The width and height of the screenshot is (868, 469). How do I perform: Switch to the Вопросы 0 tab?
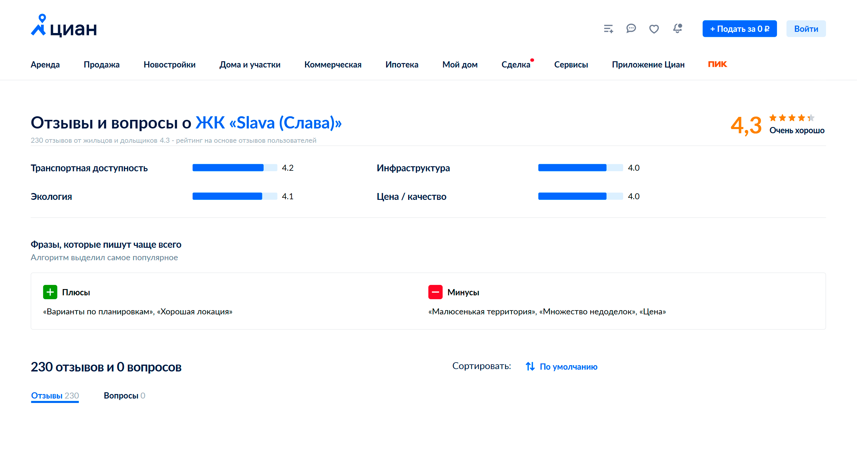[x=124, y=395]
